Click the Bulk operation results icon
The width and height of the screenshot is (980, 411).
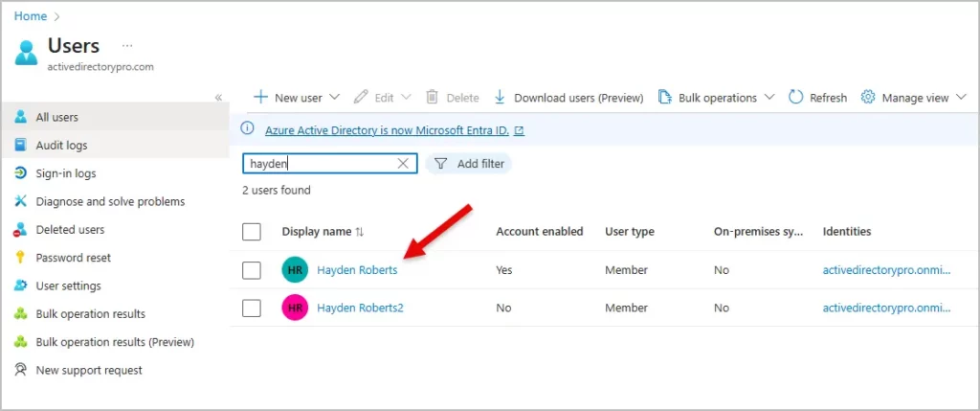(x=21, y=314)
